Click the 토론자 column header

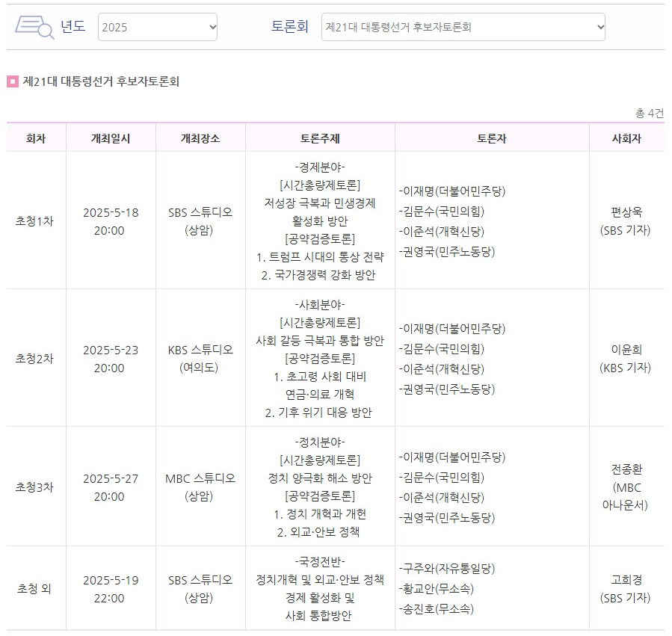pos(491,138)
